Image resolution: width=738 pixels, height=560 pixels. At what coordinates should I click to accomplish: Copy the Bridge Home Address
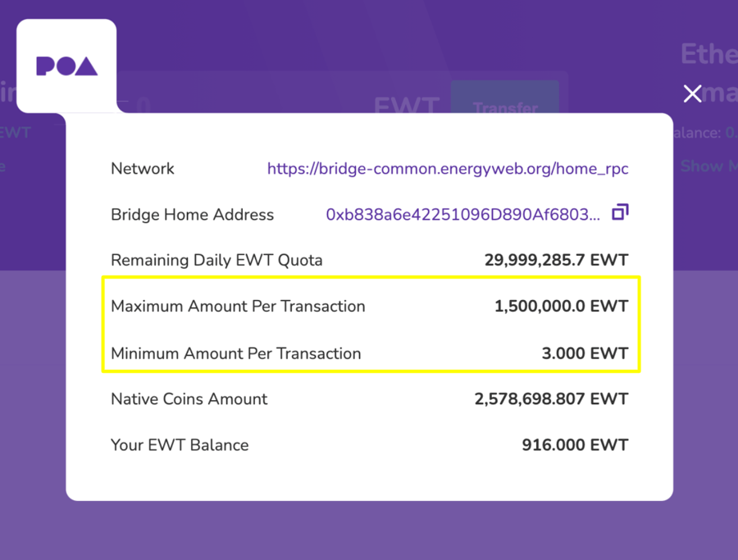620,213
